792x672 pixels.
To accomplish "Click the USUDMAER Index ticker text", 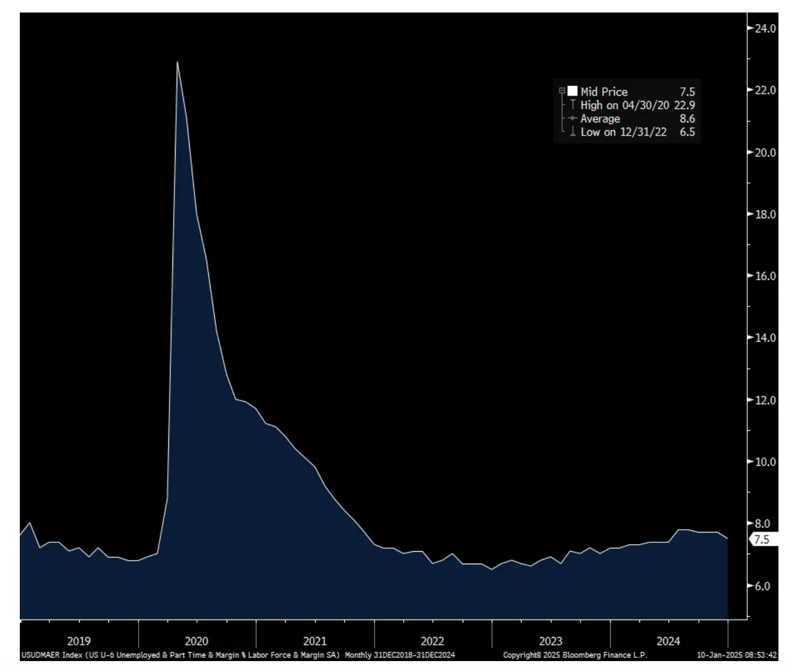I will [51, 655].
